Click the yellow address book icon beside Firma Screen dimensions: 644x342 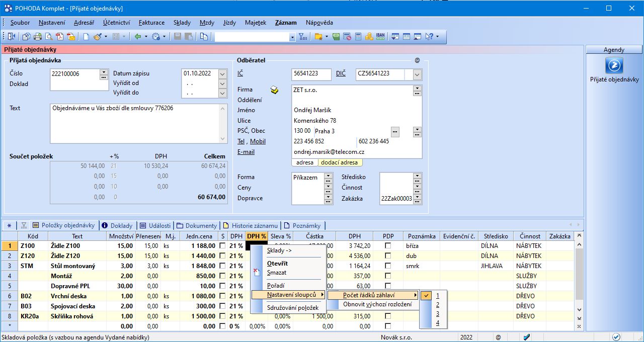(274, 90)
